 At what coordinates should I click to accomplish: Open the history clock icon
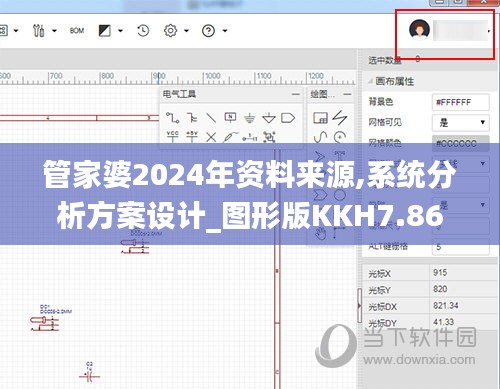(143, 31)
